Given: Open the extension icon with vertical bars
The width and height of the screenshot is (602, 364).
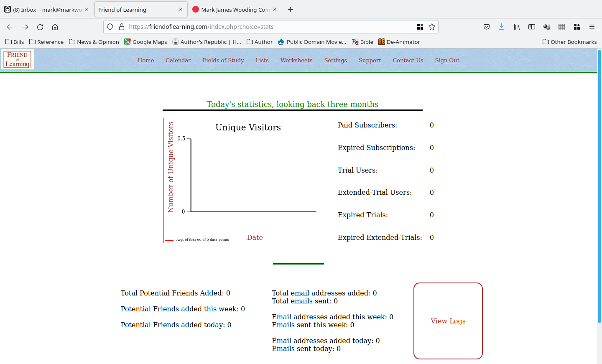Looking at the screenshot, I should tap(562, 27).
